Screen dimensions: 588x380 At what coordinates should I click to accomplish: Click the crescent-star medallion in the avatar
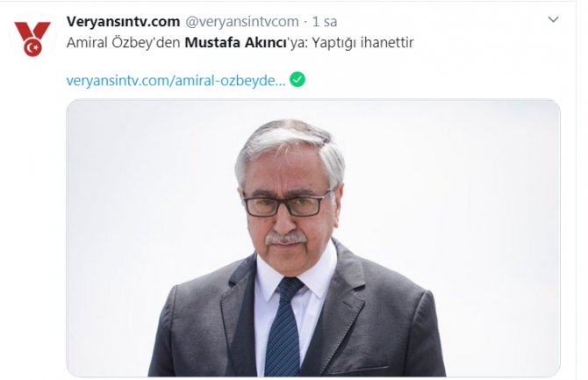pyautogui.click(x=33, y=47)
